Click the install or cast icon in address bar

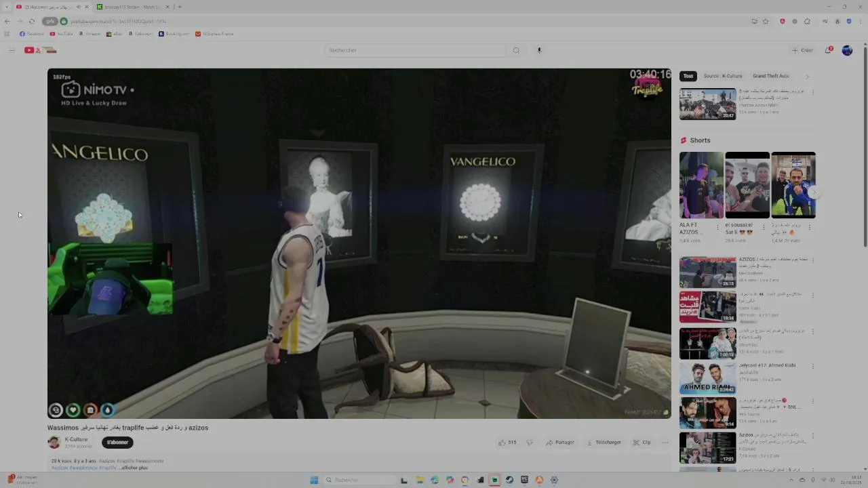[x=754, y=21]
